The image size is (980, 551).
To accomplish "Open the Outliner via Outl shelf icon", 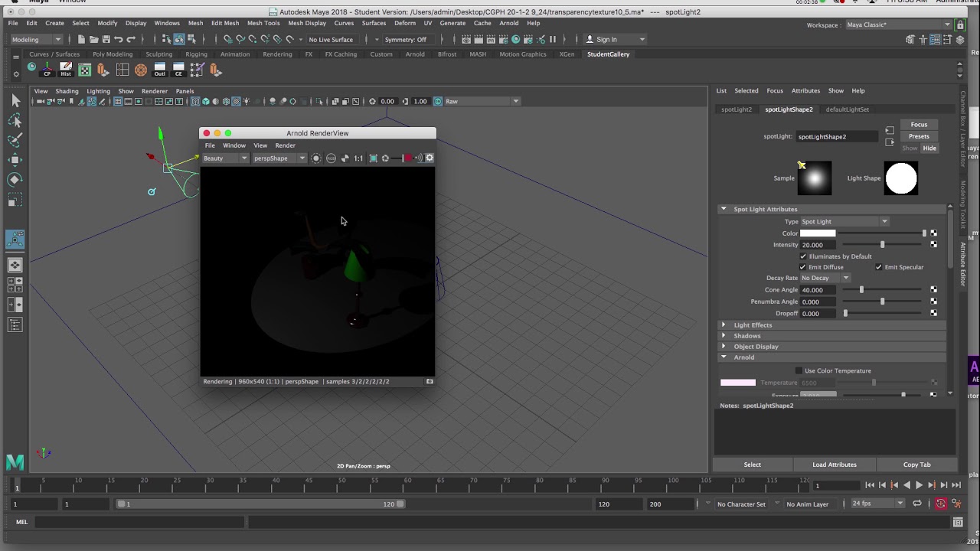I will tap(159, 70).
